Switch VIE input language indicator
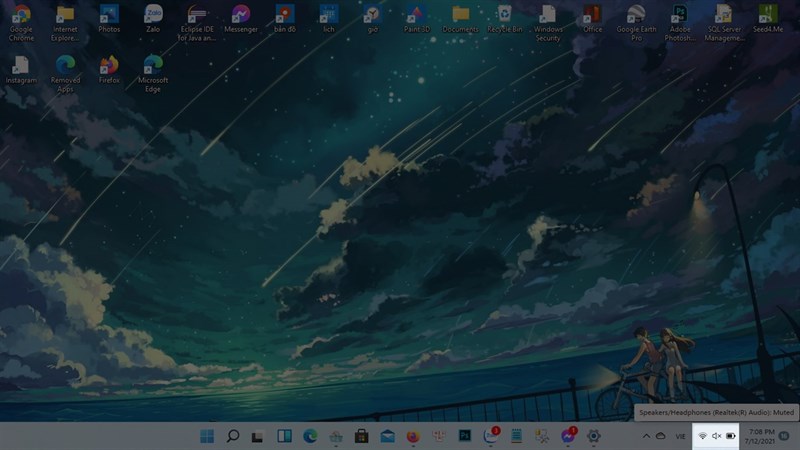This screenshot has height=450, width=800. (680, 436)
